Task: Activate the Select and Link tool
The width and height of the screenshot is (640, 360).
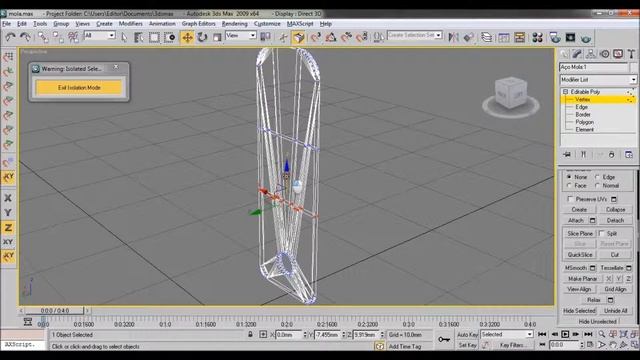Action: click(x=43, y=38)
